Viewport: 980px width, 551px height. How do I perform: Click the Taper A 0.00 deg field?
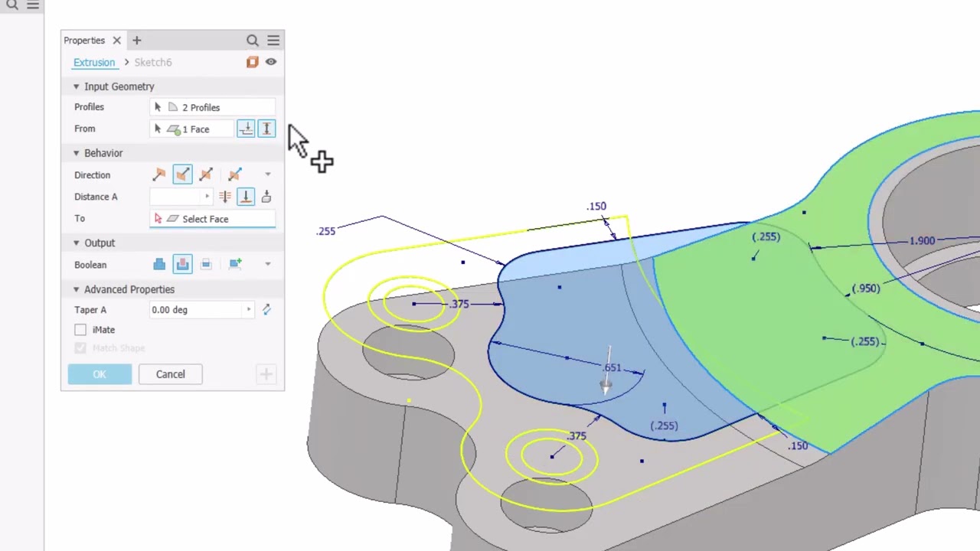pyautogui.click(x=196, y=310)
